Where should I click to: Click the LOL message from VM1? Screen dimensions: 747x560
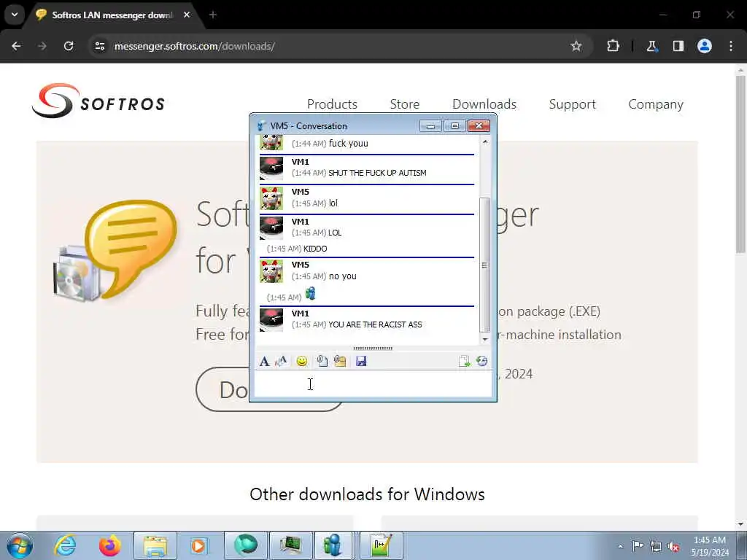point(335,233)
